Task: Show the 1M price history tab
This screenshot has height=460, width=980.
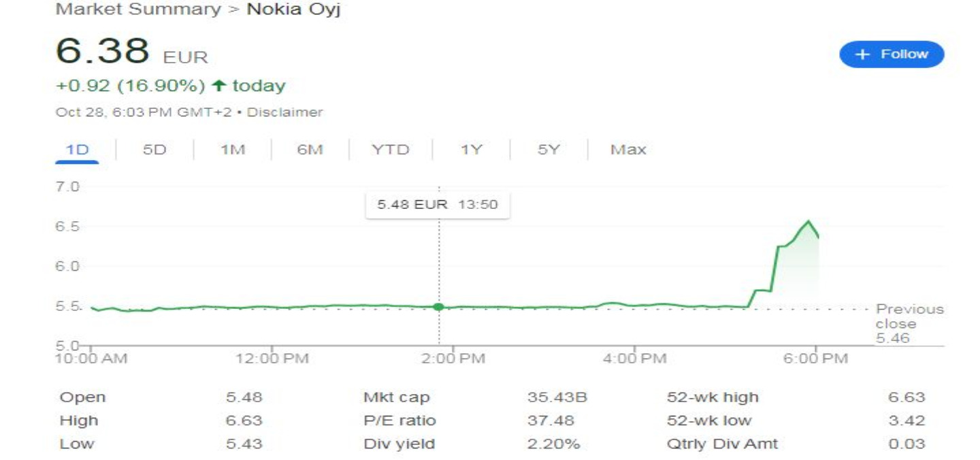Action: tap(232, 150)
